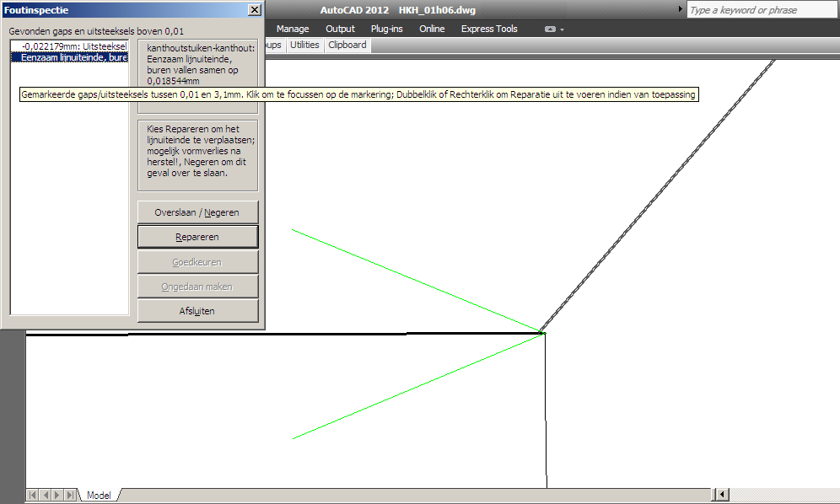Viewport: 840px width, 504px height.
Task: Close the Foutinspectie dialog
Action: (255, 10)
